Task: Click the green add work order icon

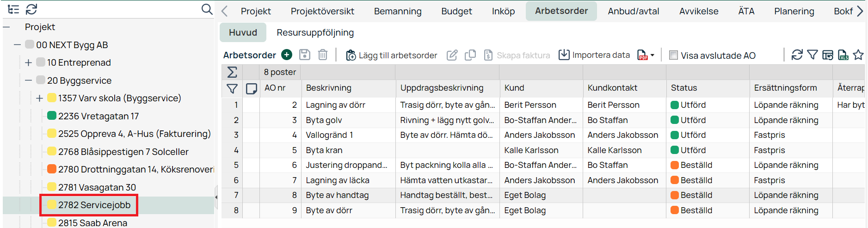Action: point(287,55)
